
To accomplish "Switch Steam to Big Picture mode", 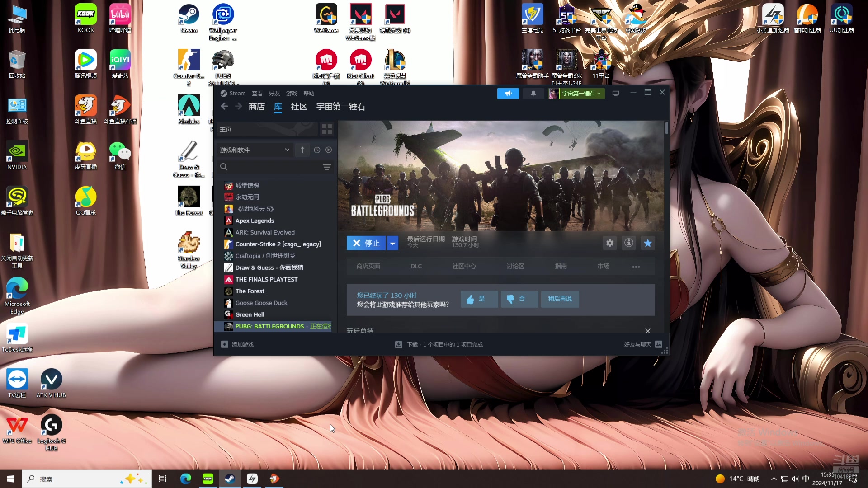I will [615, 94].
